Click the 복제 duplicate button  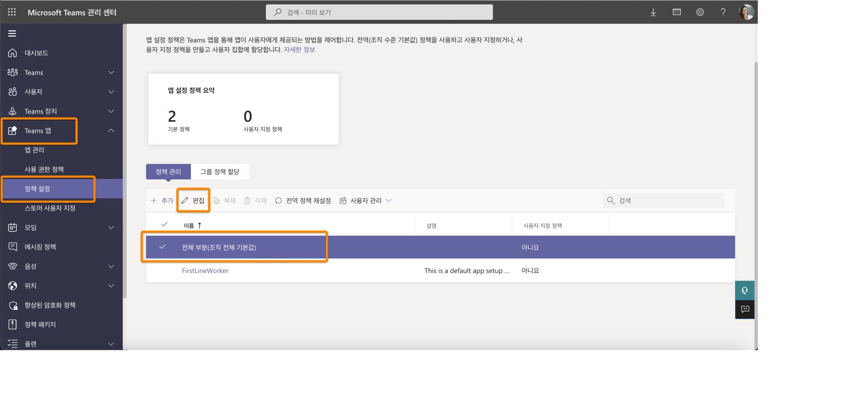pyautogui.click(x=225, y=201)
